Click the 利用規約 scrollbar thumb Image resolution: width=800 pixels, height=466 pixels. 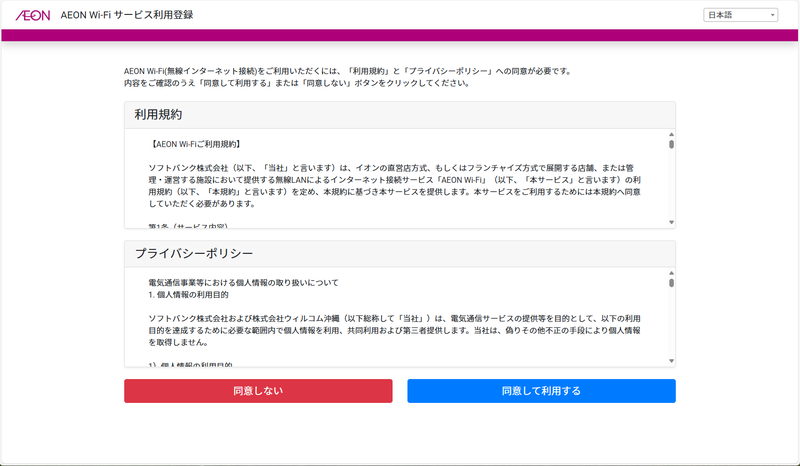click(671, 144)
